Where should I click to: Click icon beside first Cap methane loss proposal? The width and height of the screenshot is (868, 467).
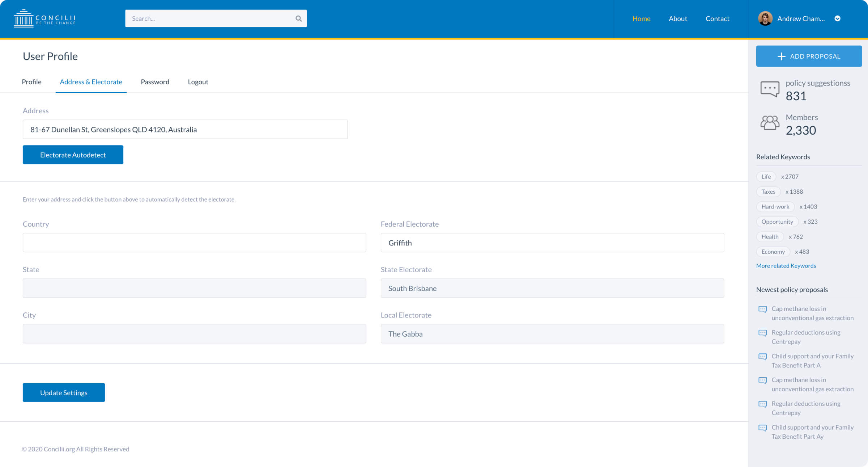click(762, 309)
